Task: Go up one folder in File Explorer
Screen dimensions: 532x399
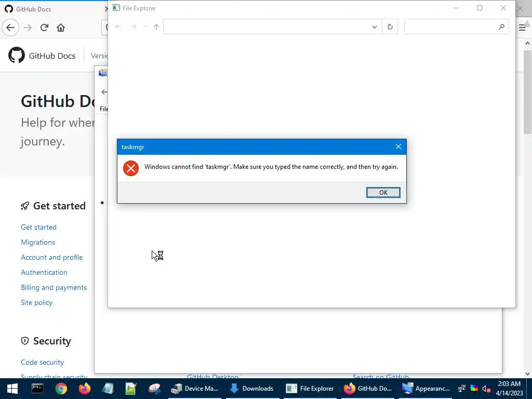Action: (156, 27)
